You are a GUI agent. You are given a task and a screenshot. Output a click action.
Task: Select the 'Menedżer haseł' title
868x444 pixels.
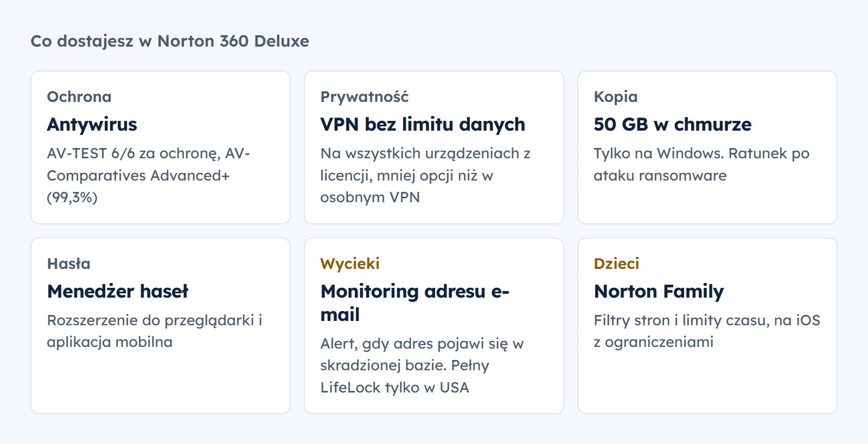click(x=118, y=291)
